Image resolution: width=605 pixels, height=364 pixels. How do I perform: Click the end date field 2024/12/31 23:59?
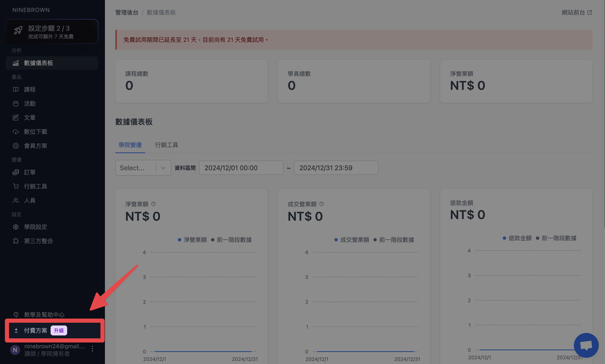click(x=336, y=168)
